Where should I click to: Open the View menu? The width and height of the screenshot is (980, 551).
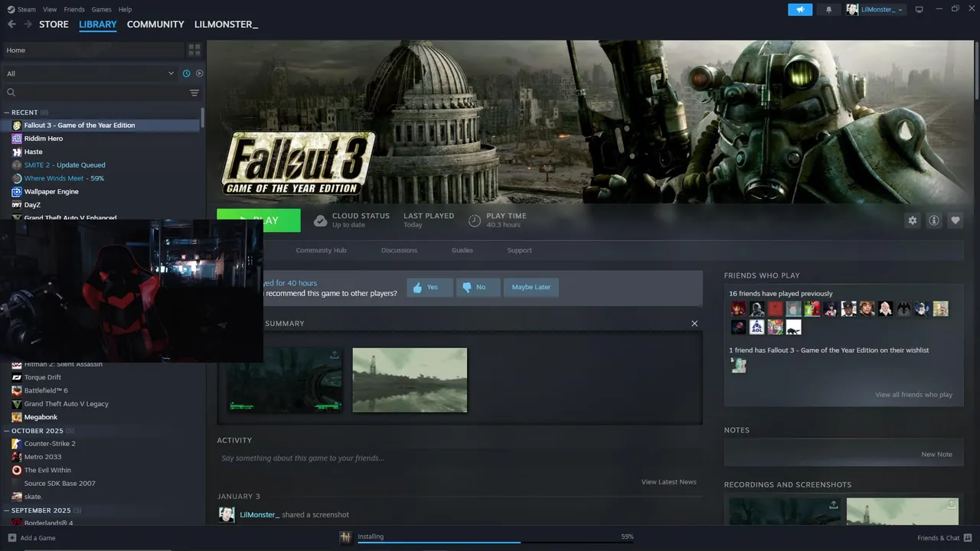[50, 9]
